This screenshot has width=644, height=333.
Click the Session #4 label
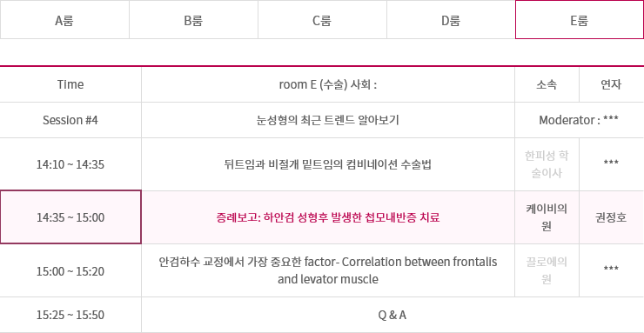pos(70,120)
